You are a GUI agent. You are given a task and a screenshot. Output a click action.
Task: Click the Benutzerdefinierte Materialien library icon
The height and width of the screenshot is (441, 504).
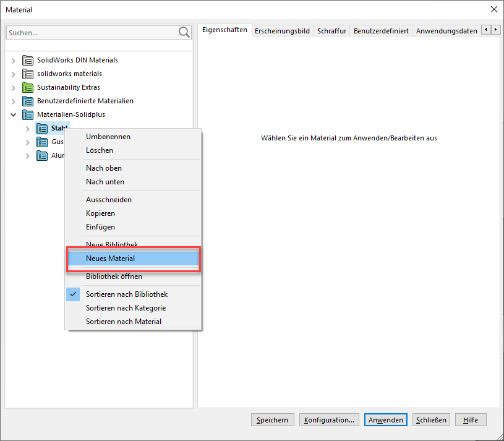click(28, 101)
